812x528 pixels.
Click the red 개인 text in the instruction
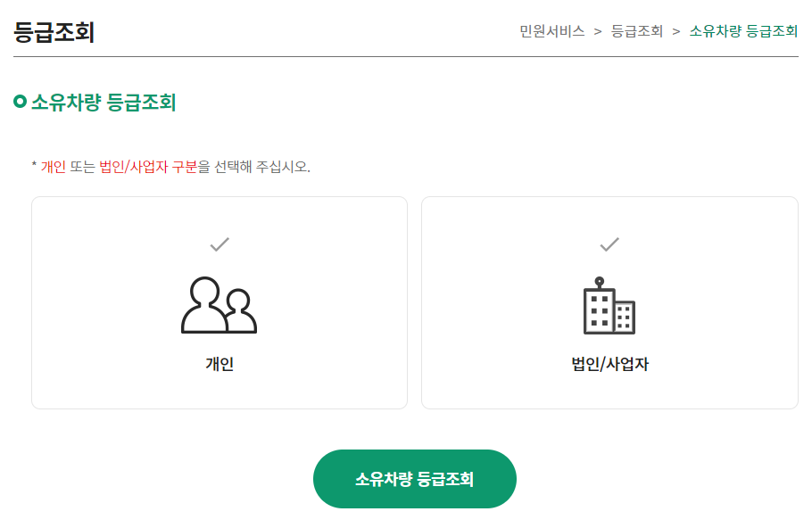(52, 164)
